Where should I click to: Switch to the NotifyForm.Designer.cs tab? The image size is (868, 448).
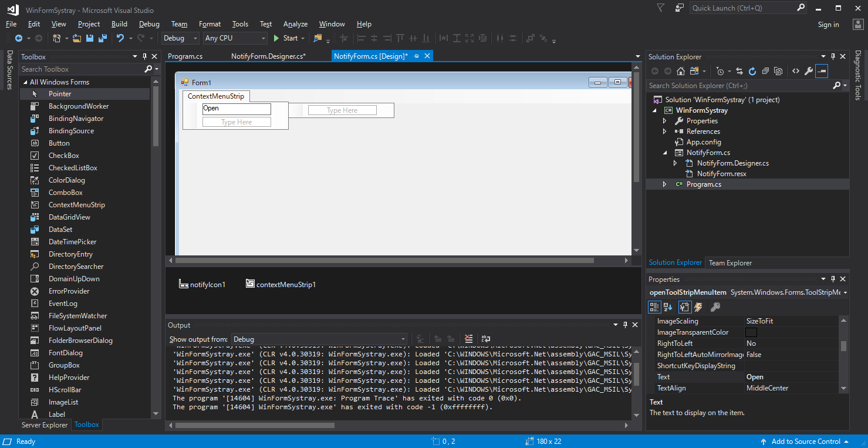(x=268, y=56)
